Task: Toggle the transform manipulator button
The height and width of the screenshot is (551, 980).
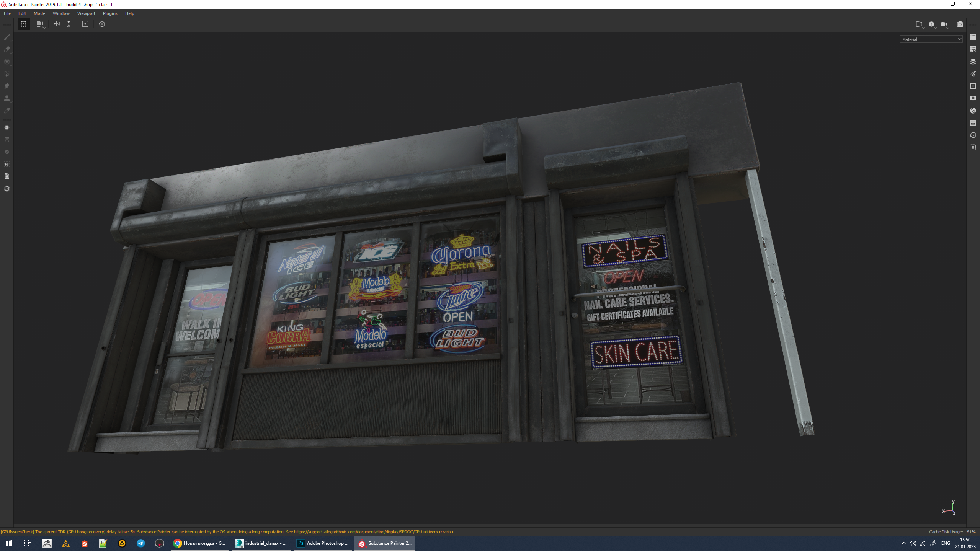Action: [x=24, y=24]
